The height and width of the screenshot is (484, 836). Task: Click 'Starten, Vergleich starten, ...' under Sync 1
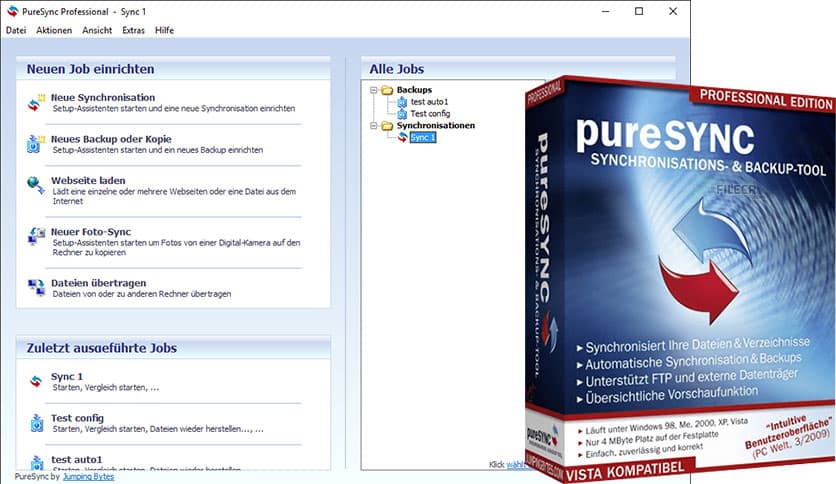106,388
